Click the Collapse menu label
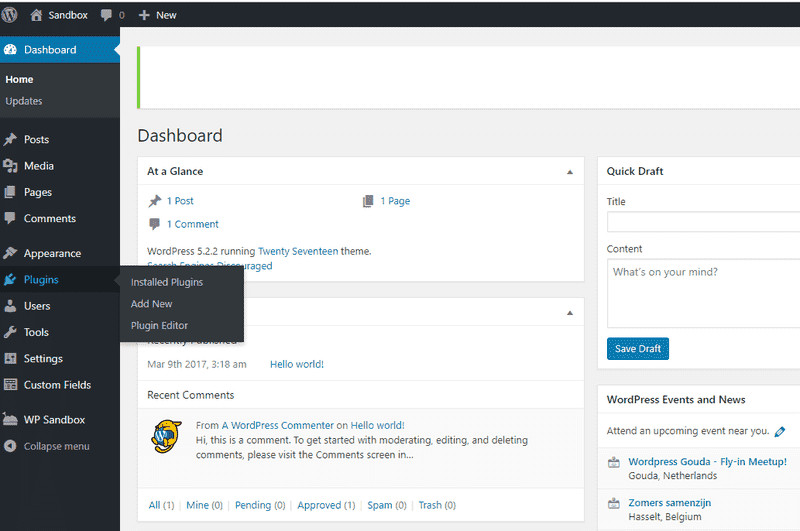The height and width of the screenshot is (531, 800). [x=57, y=446]
